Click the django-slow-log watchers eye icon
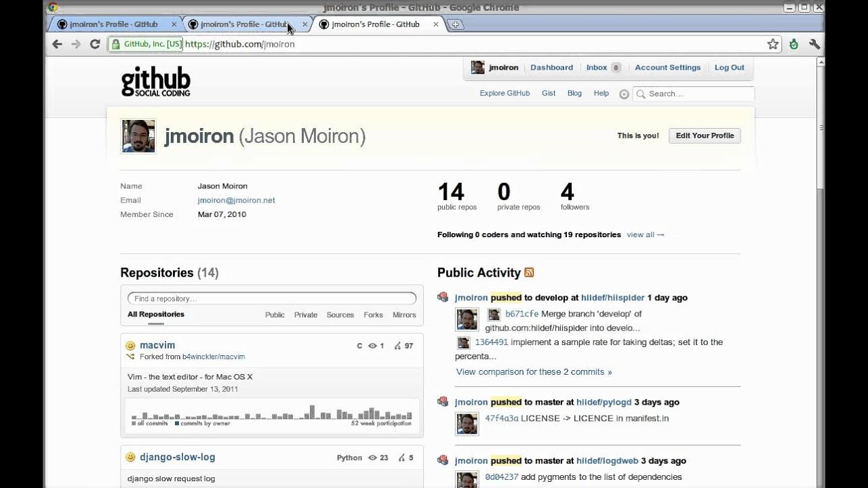The image size is (868, 488). point(372,457)
